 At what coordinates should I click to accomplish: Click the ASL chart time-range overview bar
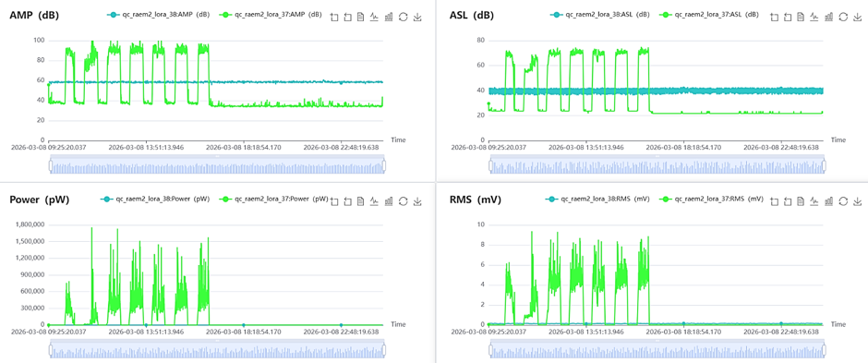point(657,165)
